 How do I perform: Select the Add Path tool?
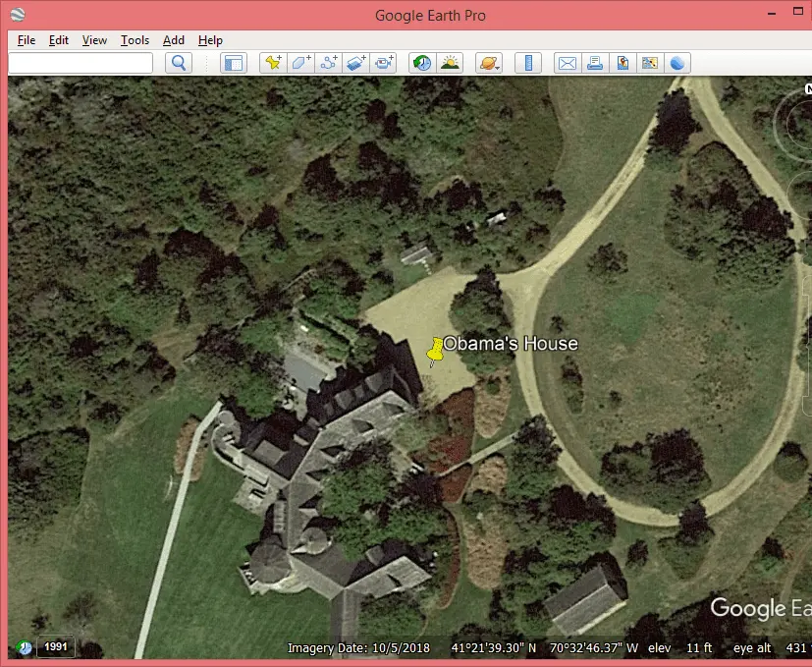[x=329, y=62]
